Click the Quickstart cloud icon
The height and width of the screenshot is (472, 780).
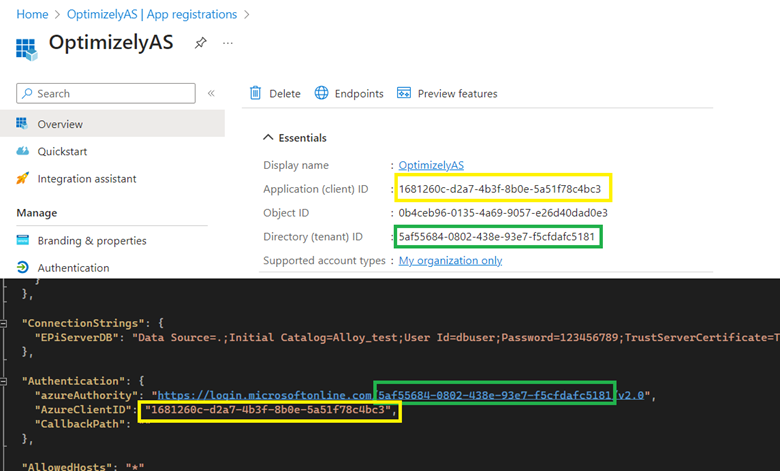click(23, 151)
